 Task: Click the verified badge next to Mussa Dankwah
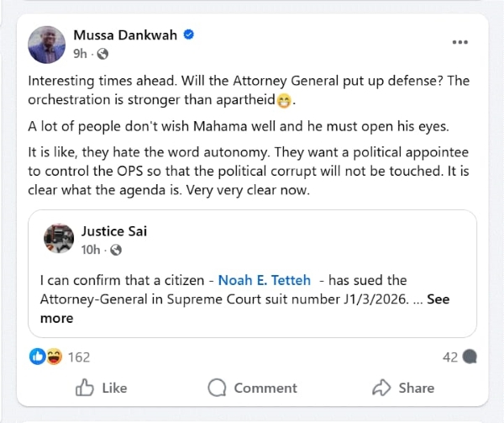[190, 34]
